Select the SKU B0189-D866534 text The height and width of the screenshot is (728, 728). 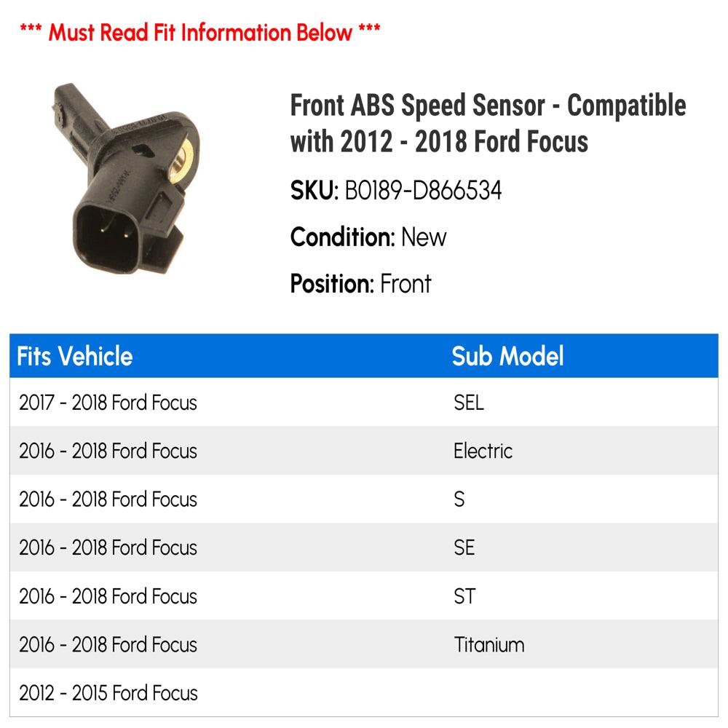pyautogui.click(x=423, y=191)
